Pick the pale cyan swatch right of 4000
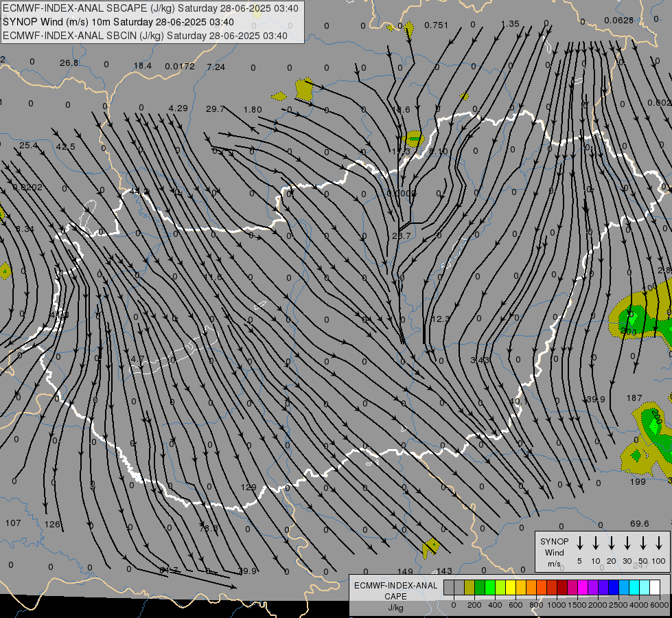 pos(644,587)
